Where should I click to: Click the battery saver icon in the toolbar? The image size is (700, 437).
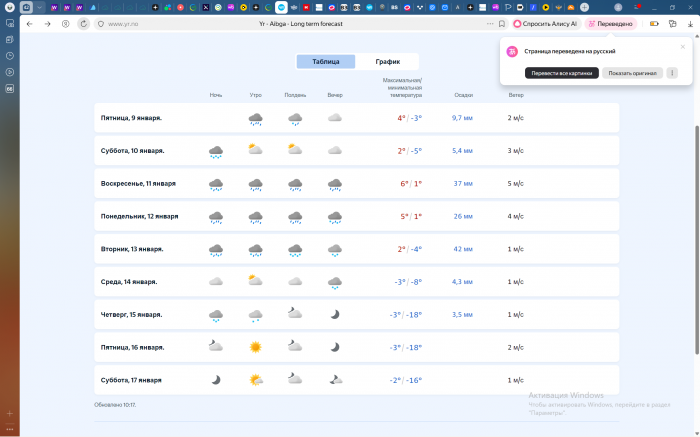coord(654,23)
